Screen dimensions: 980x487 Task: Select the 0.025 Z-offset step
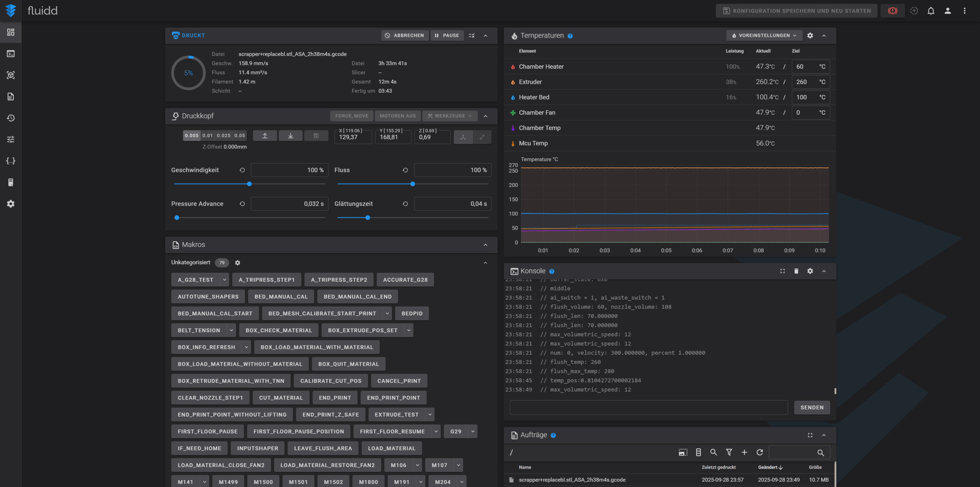click(224, 136)
